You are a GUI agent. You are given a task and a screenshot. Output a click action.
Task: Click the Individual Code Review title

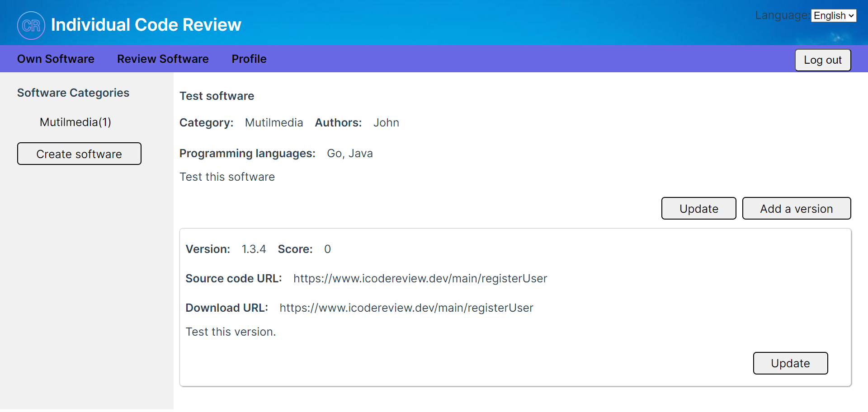coord(146,25)
